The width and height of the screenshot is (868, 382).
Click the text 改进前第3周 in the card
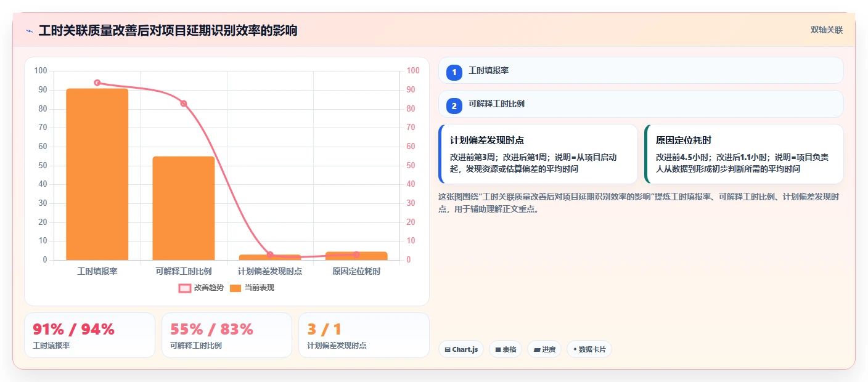point(474,157)
